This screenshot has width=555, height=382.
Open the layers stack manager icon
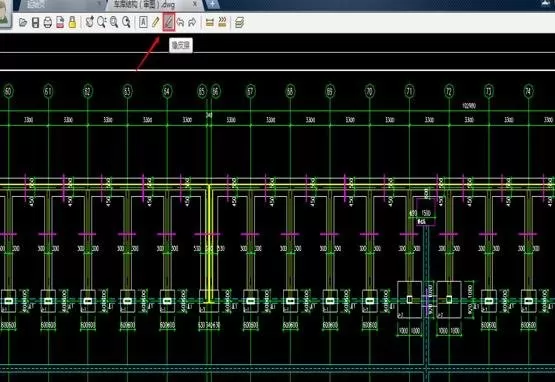click(x=240, y=22)
